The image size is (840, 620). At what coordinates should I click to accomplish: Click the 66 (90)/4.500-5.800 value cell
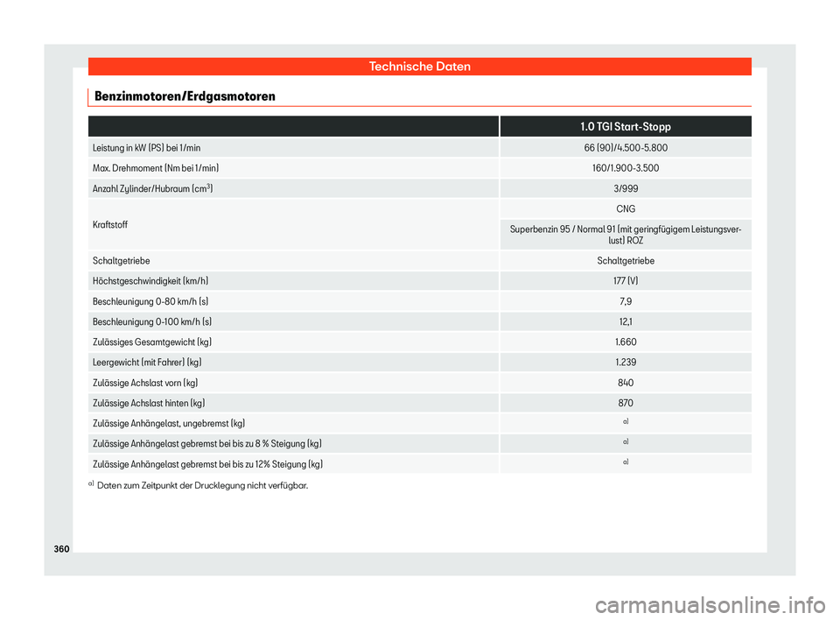click(x=625, y=147)
